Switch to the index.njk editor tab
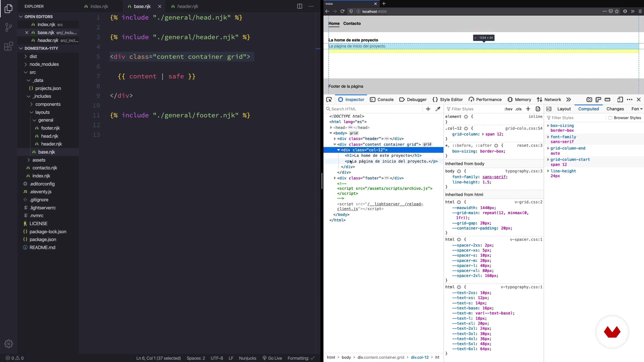This screenshot has height=362, width=644. [x=99, y=7]
